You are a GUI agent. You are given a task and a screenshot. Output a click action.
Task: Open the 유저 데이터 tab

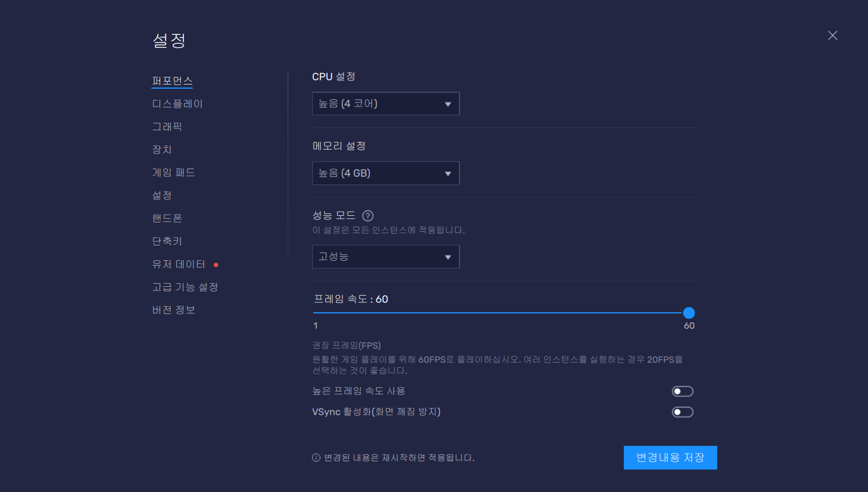click(179, 264)
